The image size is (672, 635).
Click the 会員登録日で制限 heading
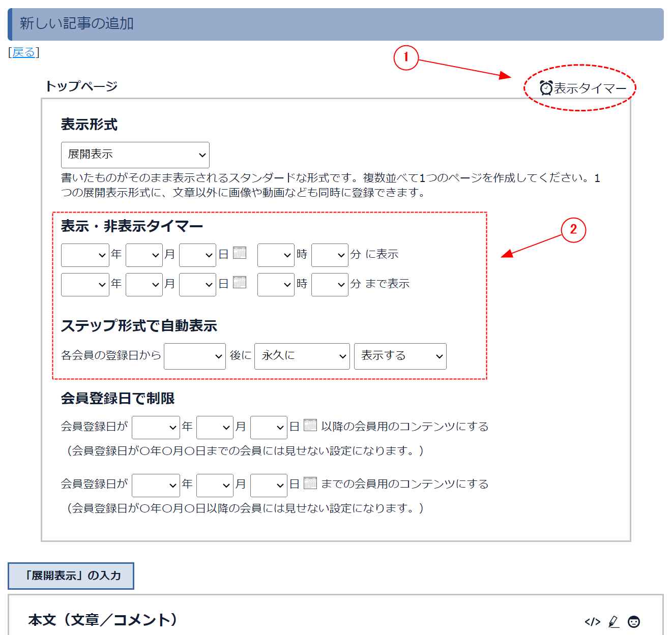118,399
